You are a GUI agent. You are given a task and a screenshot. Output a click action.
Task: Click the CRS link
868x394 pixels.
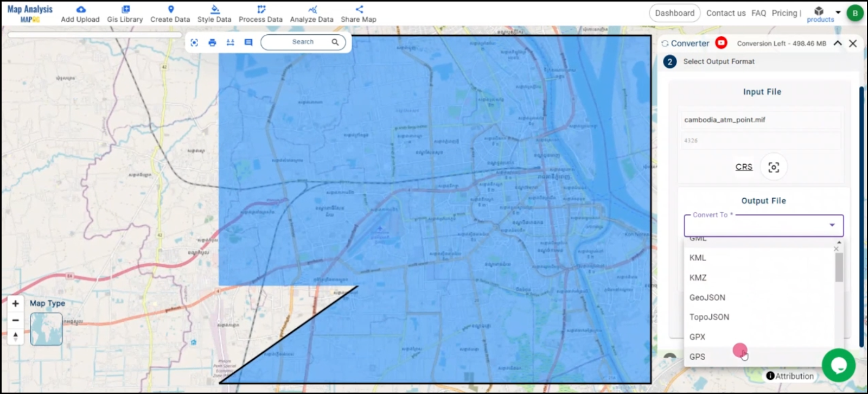click(744, 167)
